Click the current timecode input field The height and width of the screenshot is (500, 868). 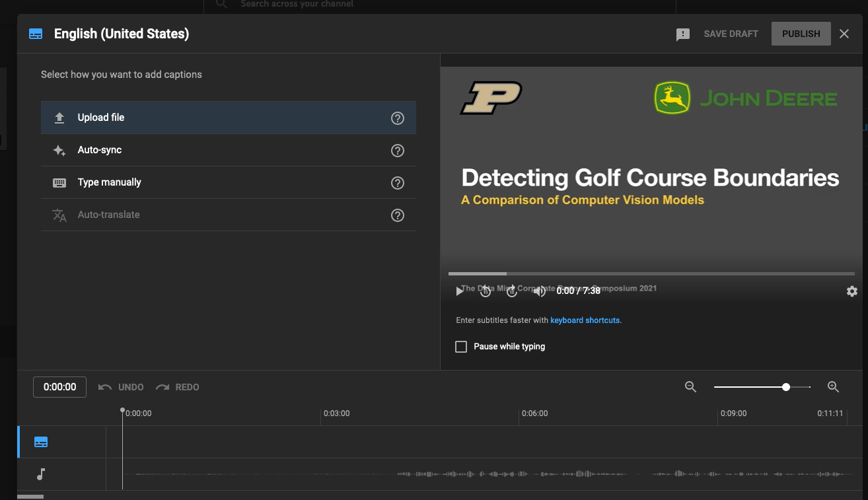59,387
